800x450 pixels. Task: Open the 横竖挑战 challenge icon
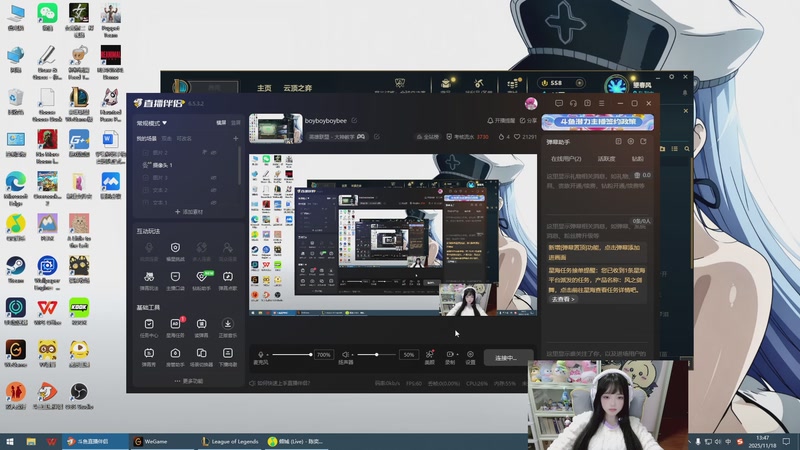pyautogui.click(x=175, y=247)
